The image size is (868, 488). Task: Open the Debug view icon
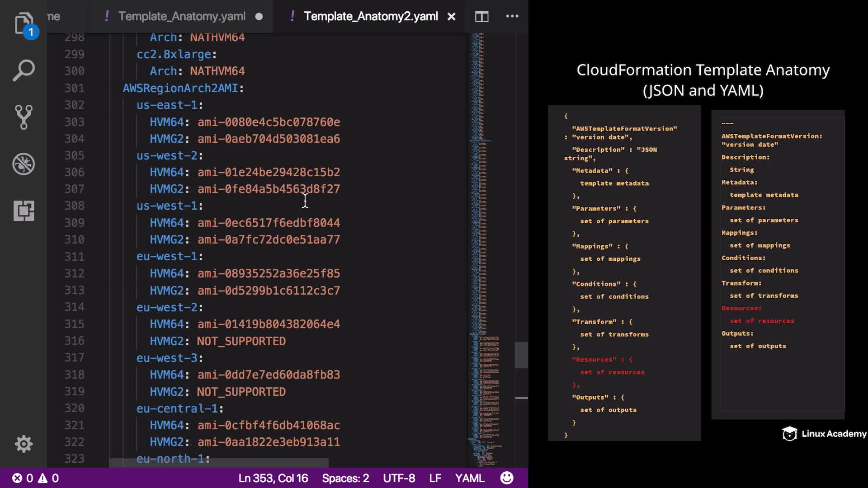(x=24, y=164)
